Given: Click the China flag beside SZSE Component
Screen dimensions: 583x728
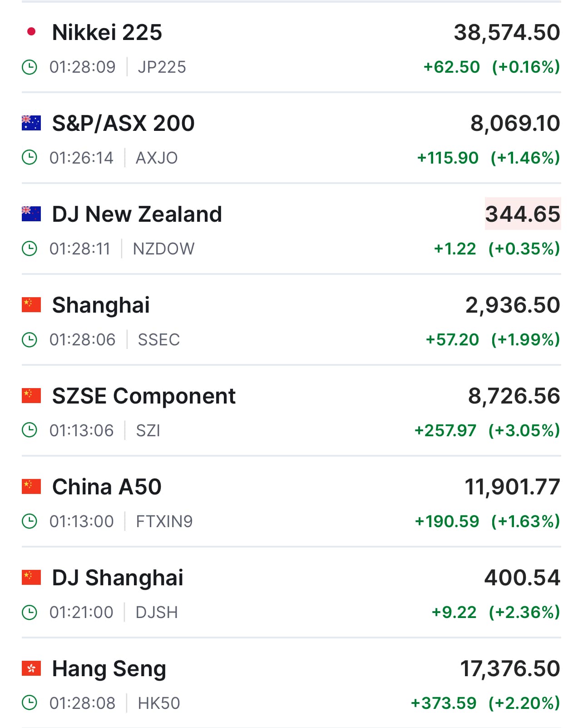Looking at the screenshot, I should (31, 395).
